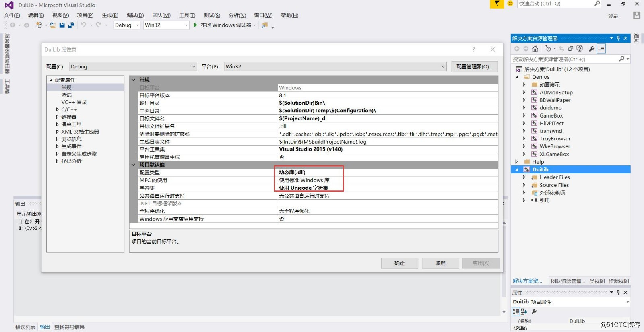Viewport: 644px width, 332px height.
Task: Click the feedback smiley icon in title bar
Action: tap(510, 4)
